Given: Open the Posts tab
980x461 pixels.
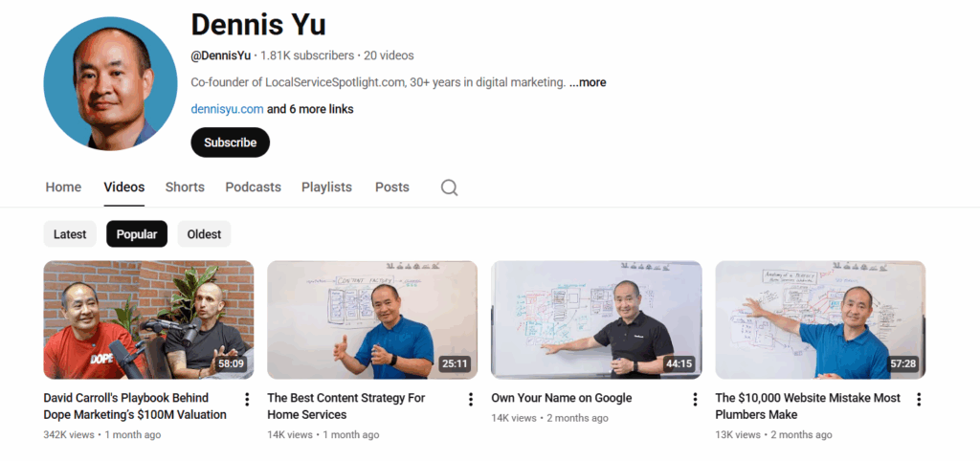Looking at the screenshot, I should click(391, 187).
